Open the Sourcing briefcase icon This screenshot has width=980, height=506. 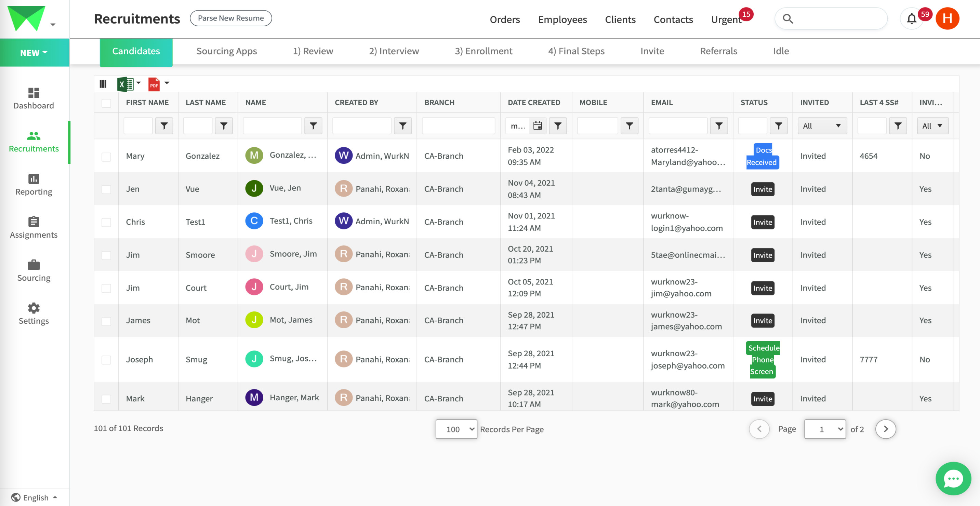tap(34, 265)
